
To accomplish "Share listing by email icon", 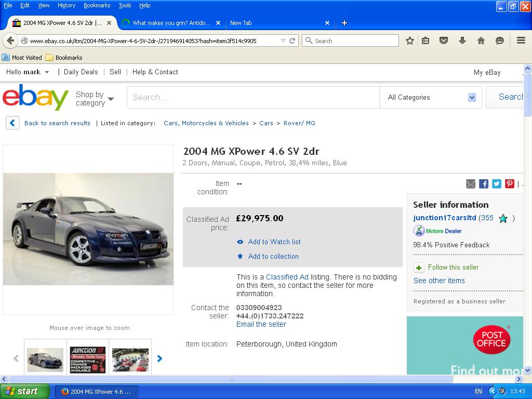I will coord(471,184).
